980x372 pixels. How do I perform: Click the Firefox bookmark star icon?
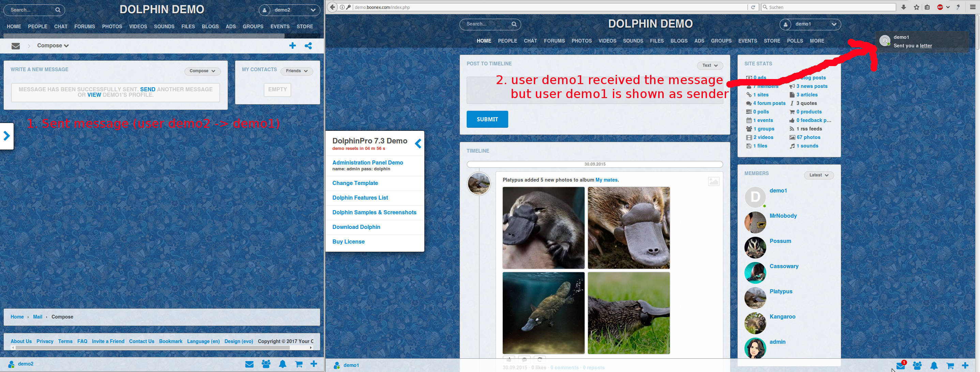(x=916, y=7)
